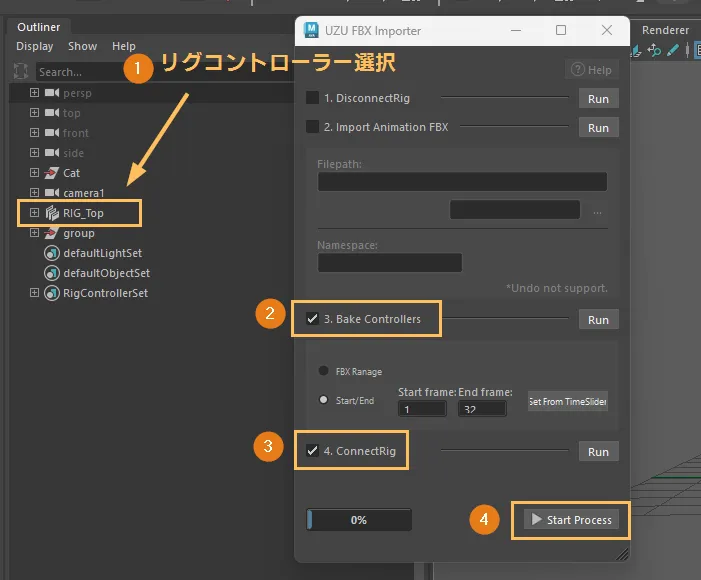Expand the top camera node
The width and height of the screenshot is (701, 580).
[x=34, y=112]
